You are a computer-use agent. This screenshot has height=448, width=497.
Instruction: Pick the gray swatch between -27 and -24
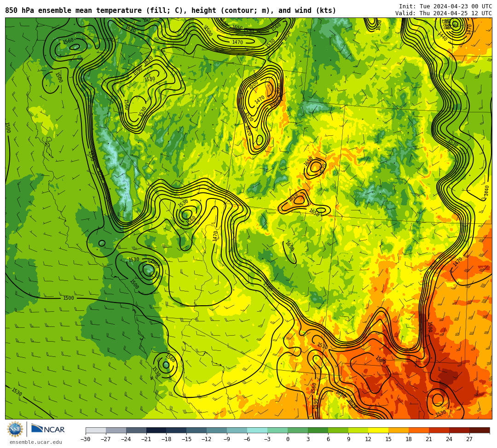(x=116, y=430)
